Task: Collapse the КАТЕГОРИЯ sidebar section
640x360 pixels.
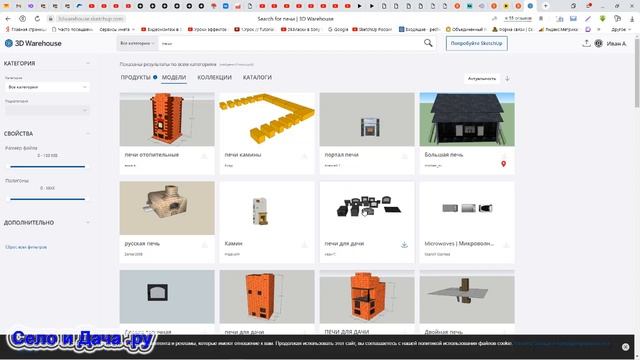Action: point(88,63)
